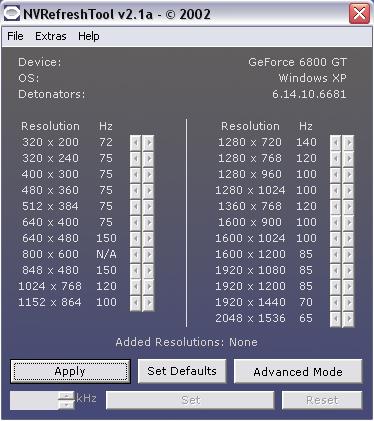Decrease Hz for 1280 x 720
The width and height of the screenshot is (374, 421).
point(336,143)
